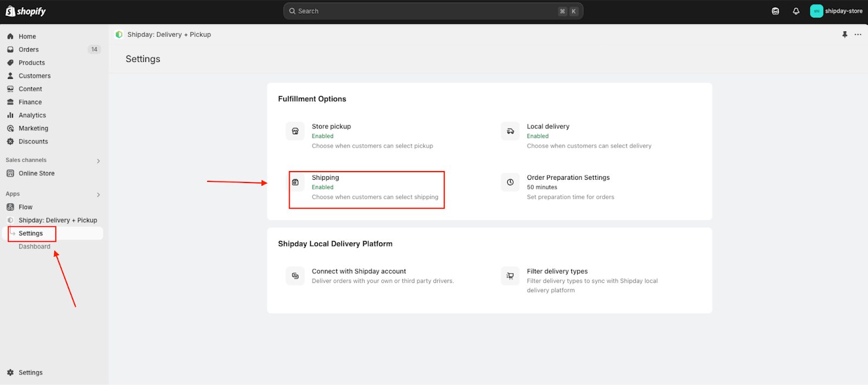Click the Shipday icon in page header

[119, 34]
